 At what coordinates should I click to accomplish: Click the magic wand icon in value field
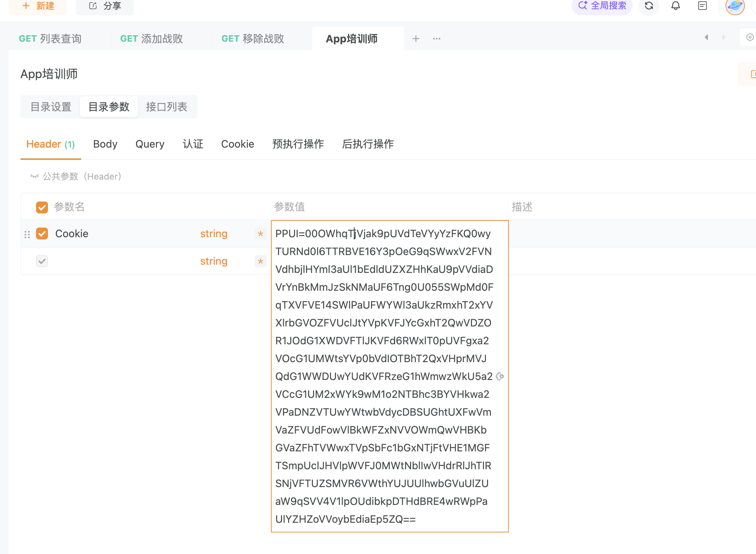click(x=500, y=376)
